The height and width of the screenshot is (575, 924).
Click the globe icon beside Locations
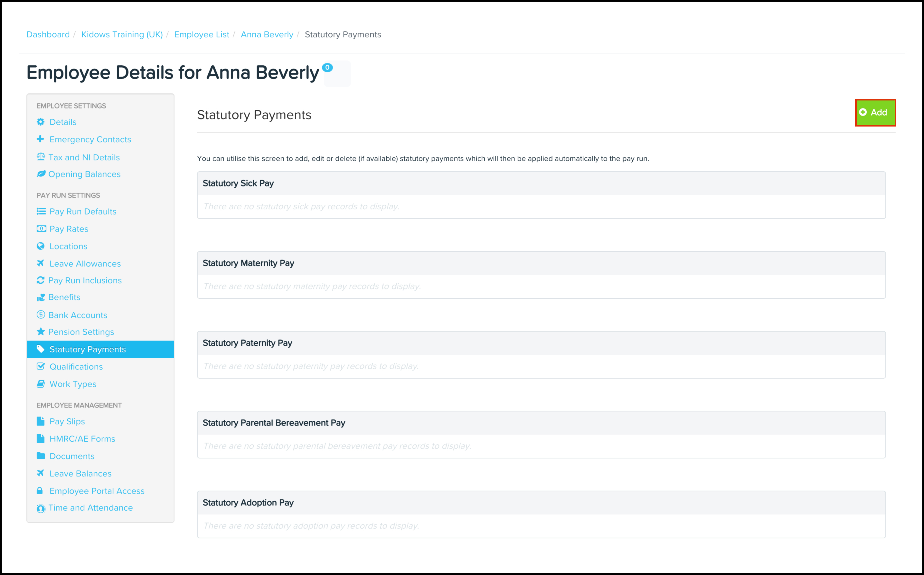pos(40,246)
